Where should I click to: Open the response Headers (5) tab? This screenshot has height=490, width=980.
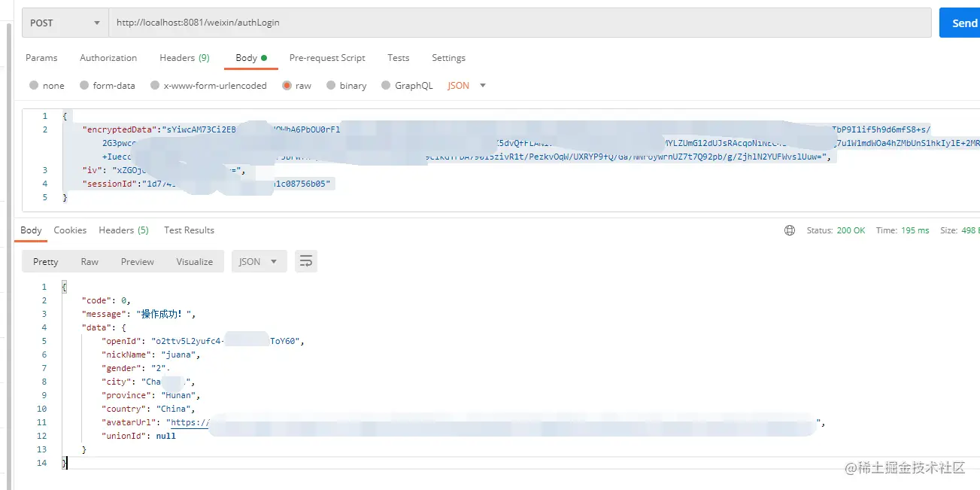123,230
